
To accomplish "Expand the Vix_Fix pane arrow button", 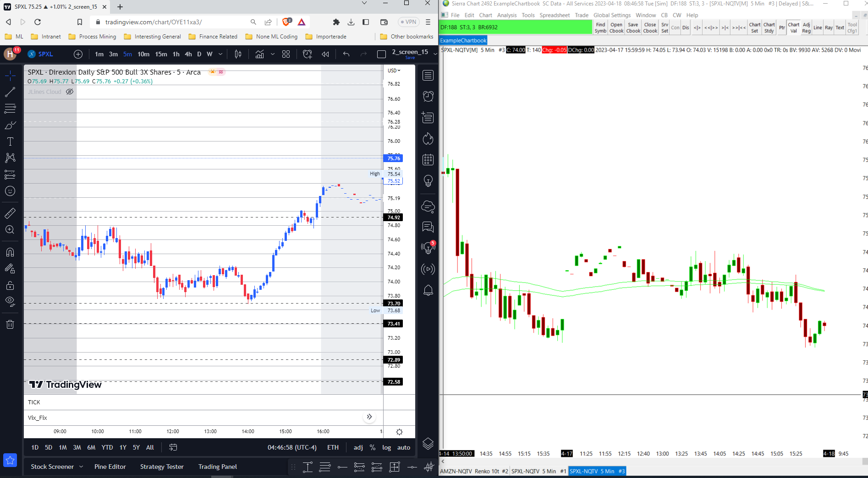I will click(369, 417).
